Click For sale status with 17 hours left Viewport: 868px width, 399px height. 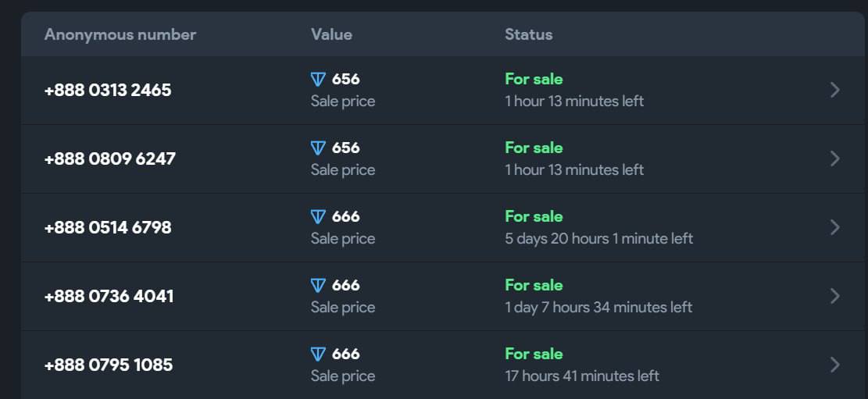(534, 354)
